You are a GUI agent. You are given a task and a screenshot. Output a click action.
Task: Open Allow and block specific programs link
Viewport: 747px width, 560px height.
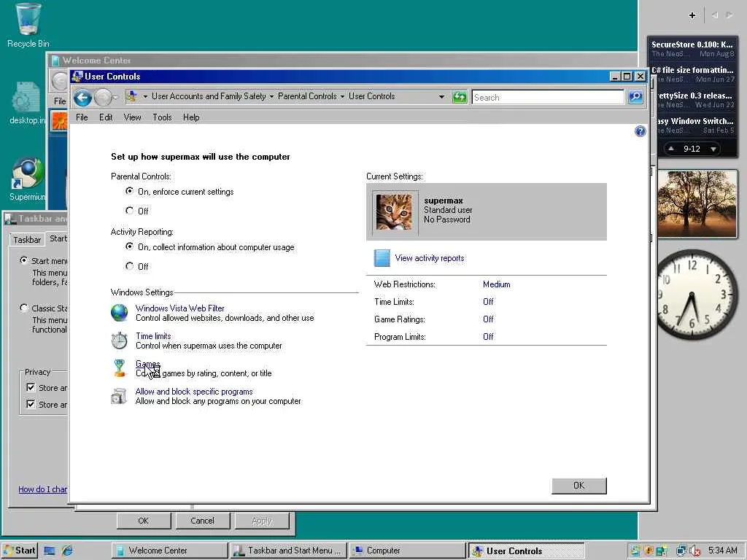point(194,392)
